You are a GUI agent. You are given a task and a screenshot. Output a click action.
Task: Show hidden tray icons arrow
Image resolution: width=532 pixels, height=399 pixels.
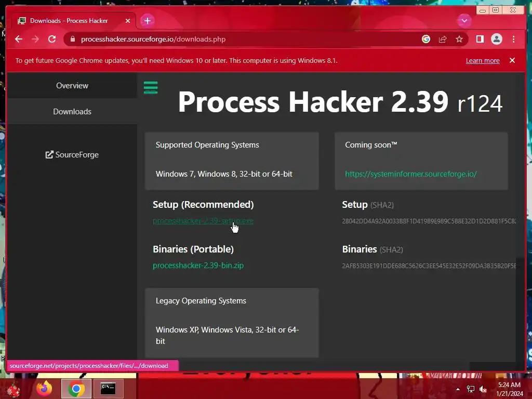[x=458, y=389]
